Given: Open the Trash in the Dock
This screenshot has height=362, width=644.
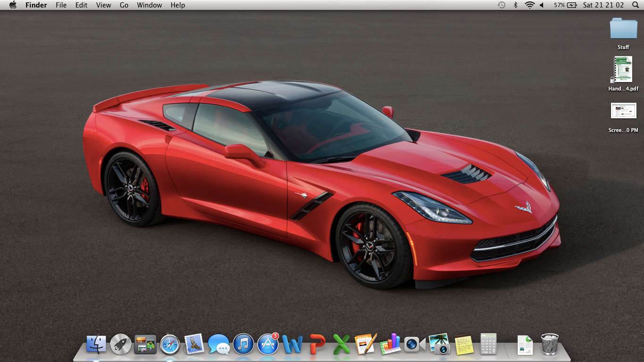Looking at the screenshot, I should coord(550,344).
